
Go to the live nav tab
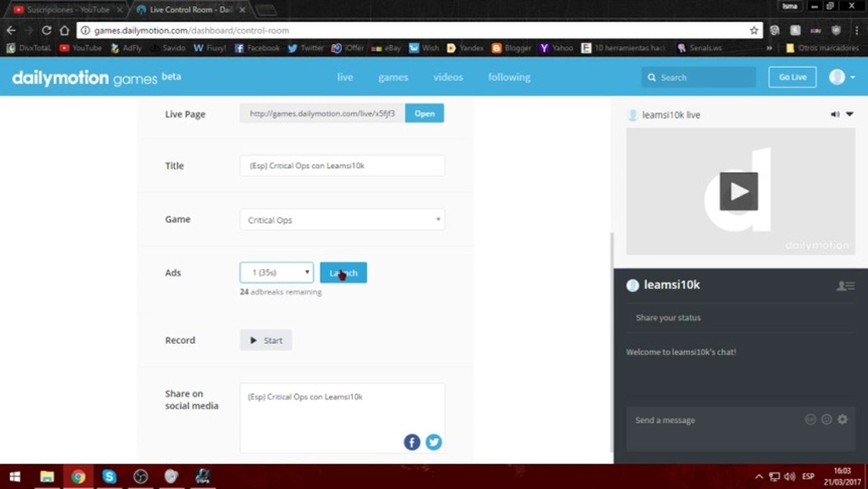tap(345, 77)
